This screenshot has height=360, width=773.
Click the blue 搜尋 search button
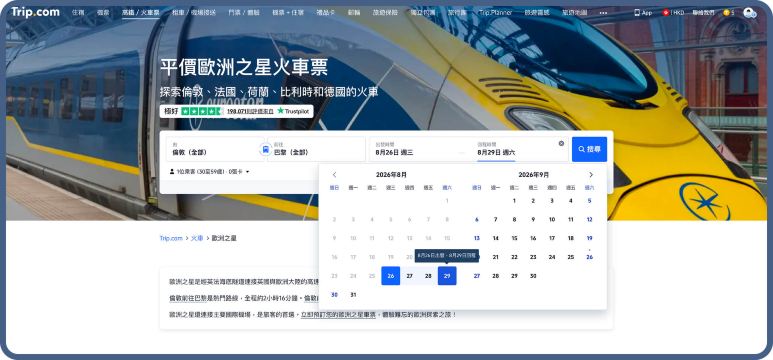(589, 149)
